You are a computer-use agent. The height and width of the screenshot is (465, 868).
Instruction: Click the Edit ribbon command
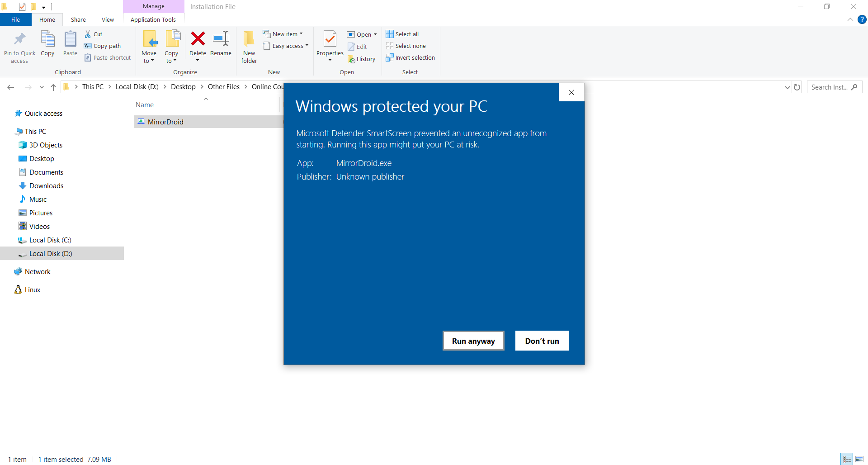pyautogui.click(x=357, y=47)
